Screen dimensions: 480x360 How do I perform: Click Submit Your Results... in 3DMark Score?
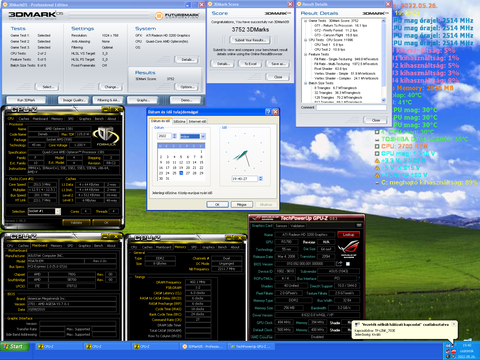point(250,40)
